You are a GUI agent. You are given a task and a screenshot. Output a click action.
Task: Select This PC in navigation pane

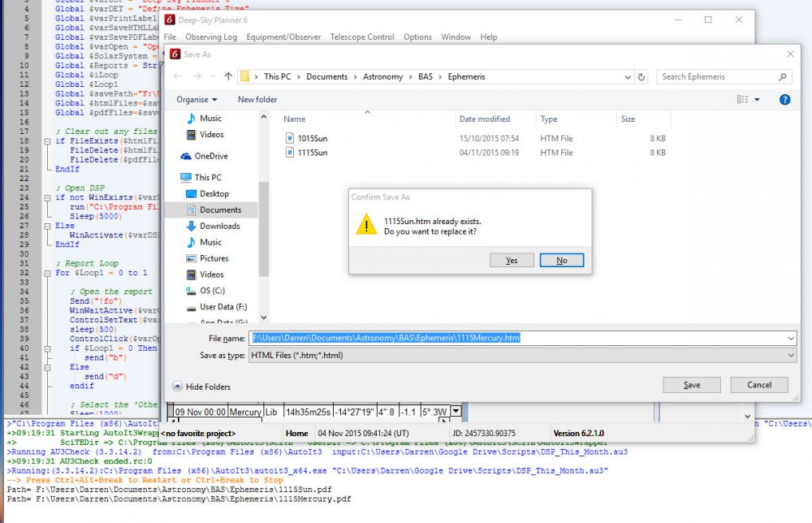208,177
